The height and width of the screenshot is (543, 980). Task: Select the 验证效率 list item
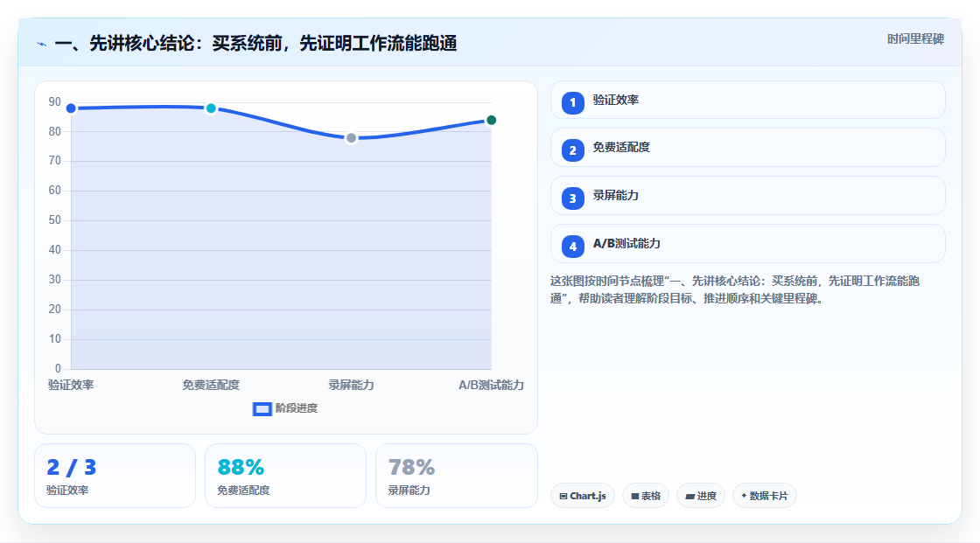pyautogui.click(x=747, y=100)
